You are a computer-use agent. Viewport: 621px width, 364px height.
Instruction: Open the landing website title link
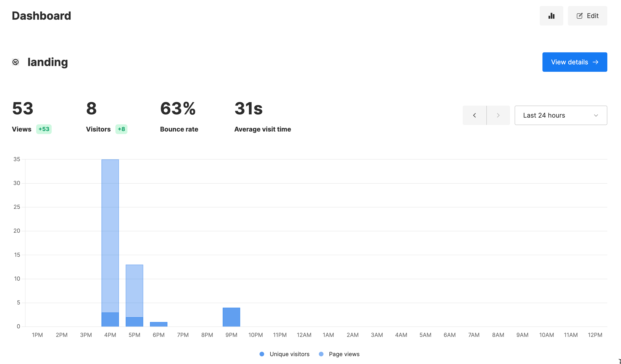coord(48,62)
